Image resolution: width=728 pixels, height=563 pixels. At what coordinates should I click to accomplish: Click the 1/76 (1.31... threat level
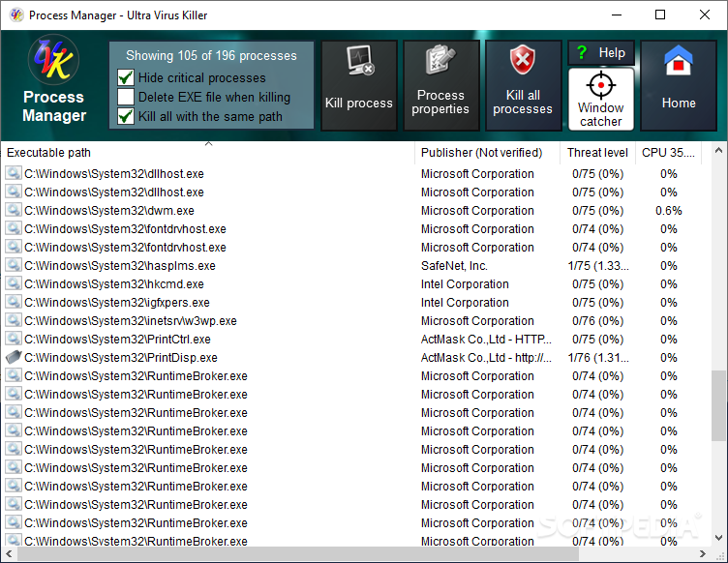598,358
